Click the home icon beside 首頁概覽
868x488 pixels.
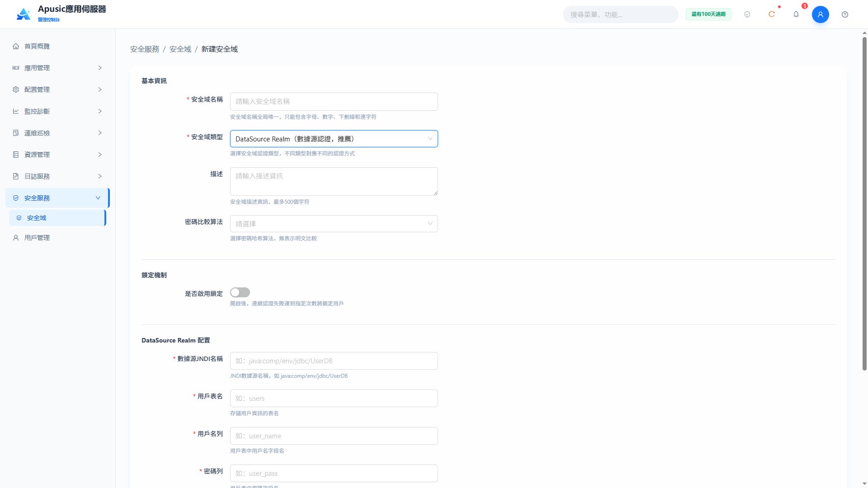tap(16, 46)
